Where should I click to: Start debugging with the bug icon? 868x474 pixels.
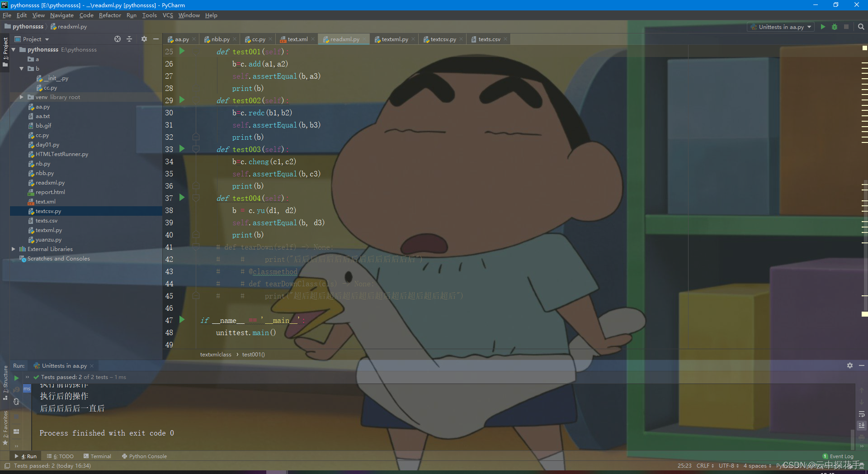click(x=834, y=27)
